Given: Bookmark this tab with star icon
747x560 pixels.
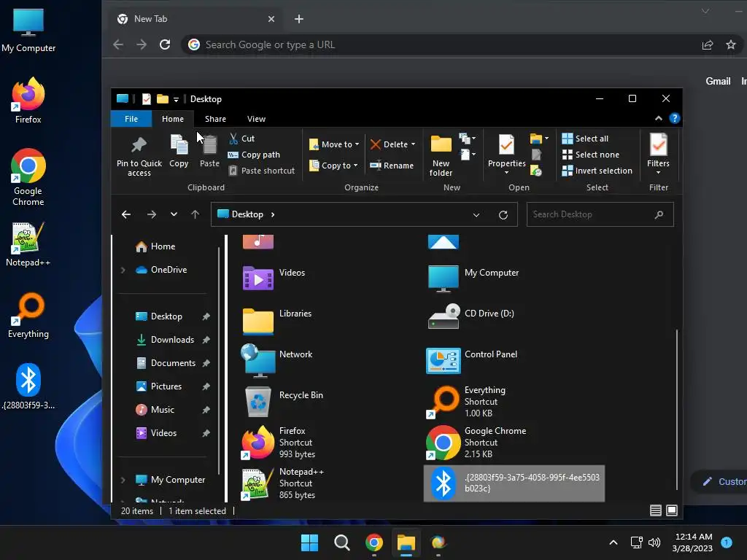Looking at the screenshot, I should pyautogui.click(x=731, y=44).
